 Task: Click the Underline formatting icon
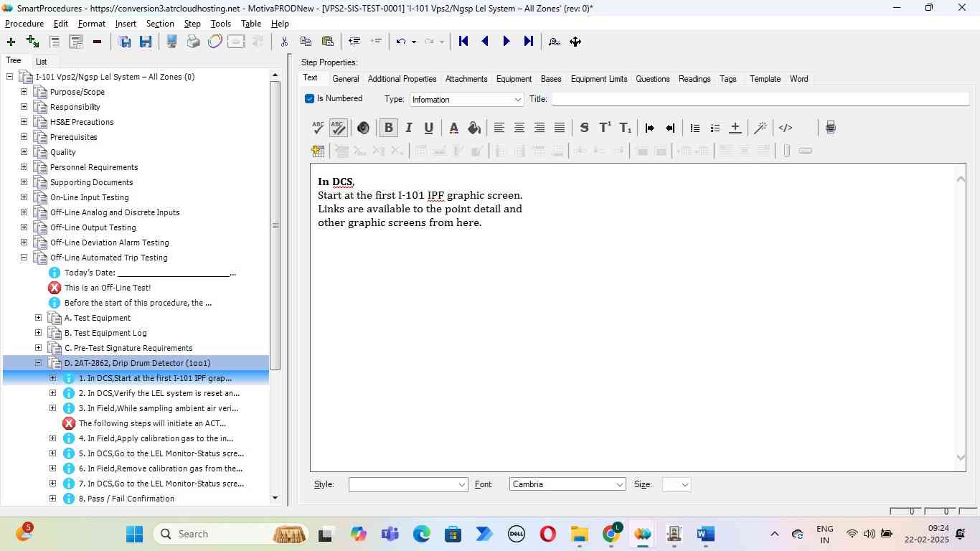(x=429, y=128)
